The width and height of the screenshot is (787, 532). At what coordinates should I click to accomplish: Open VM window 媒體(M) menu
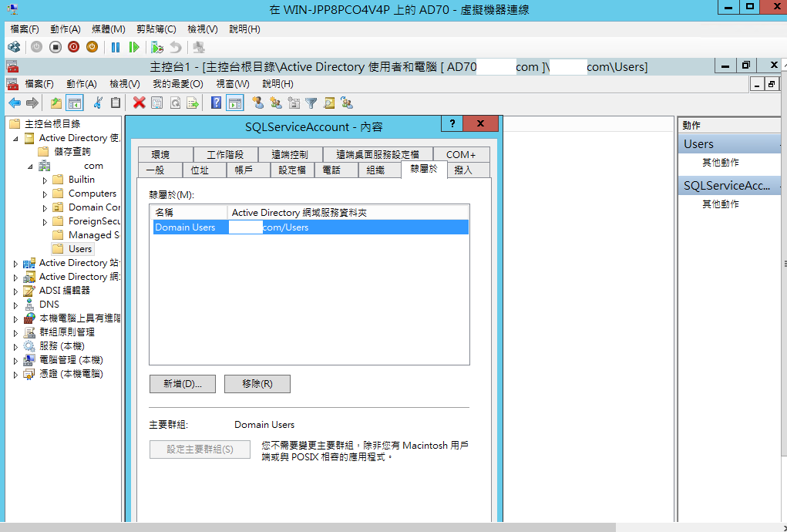(x=109, y=29)
